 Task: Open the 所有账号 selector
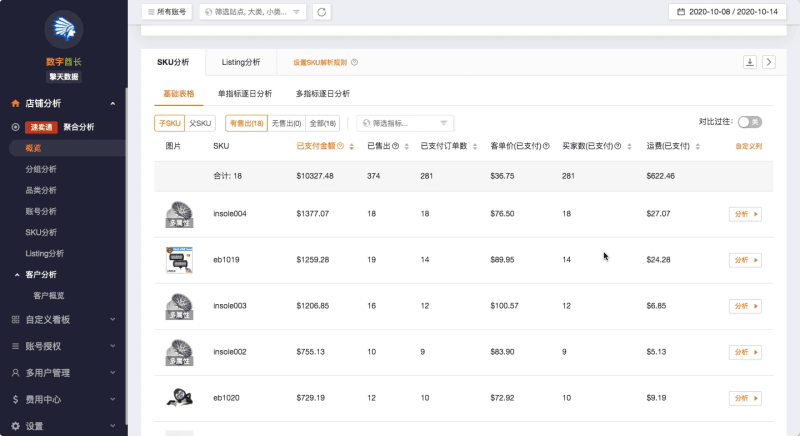click(x=167, y=12)
